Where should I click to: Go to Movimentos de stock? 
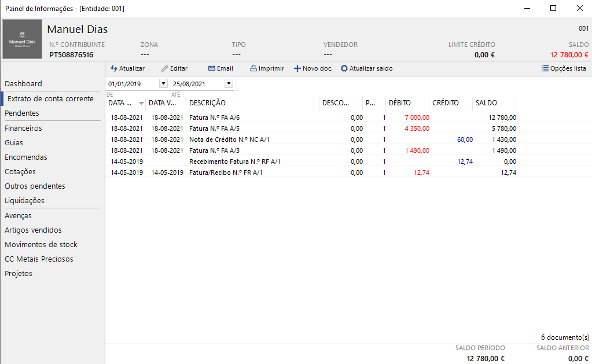tap(41, 245)
